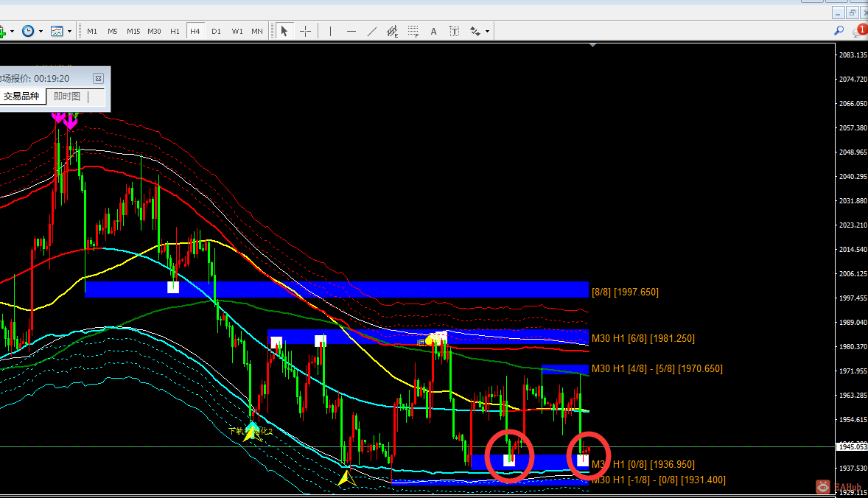The width and height of the screenshot is (868, 498).
Task: Switch chart to M5 timeframe
Action: point(113,32)
